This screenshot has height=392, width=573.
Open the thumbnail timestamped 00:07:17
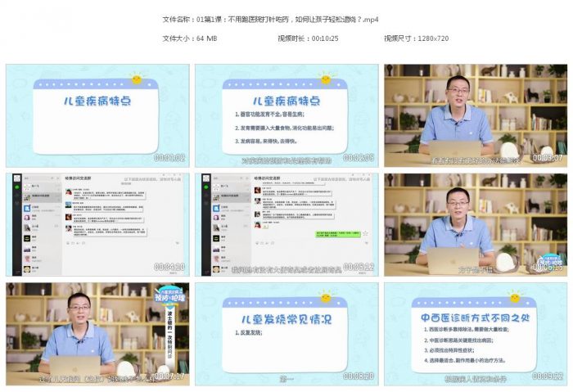pos(97,334)
